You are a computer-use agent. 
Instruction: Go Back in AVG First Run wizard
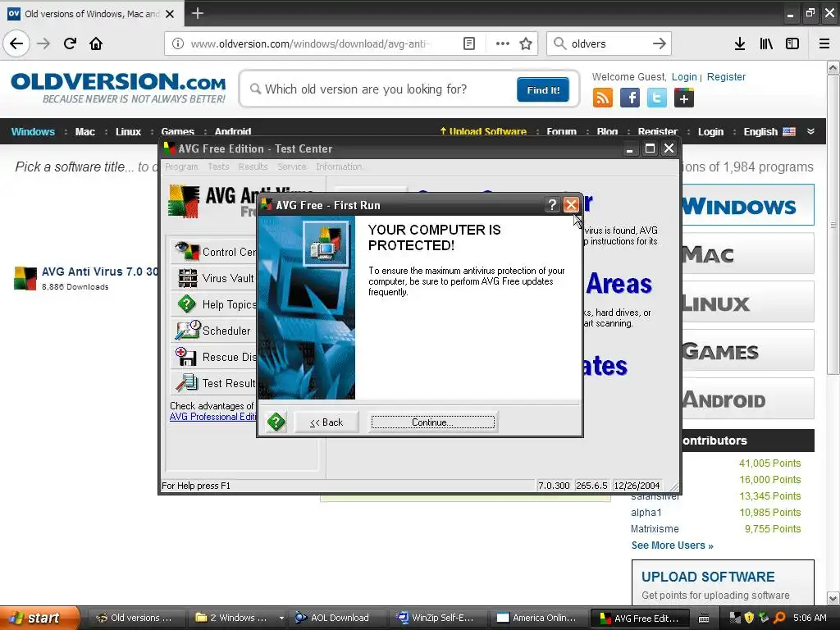[x=326, y=422]
